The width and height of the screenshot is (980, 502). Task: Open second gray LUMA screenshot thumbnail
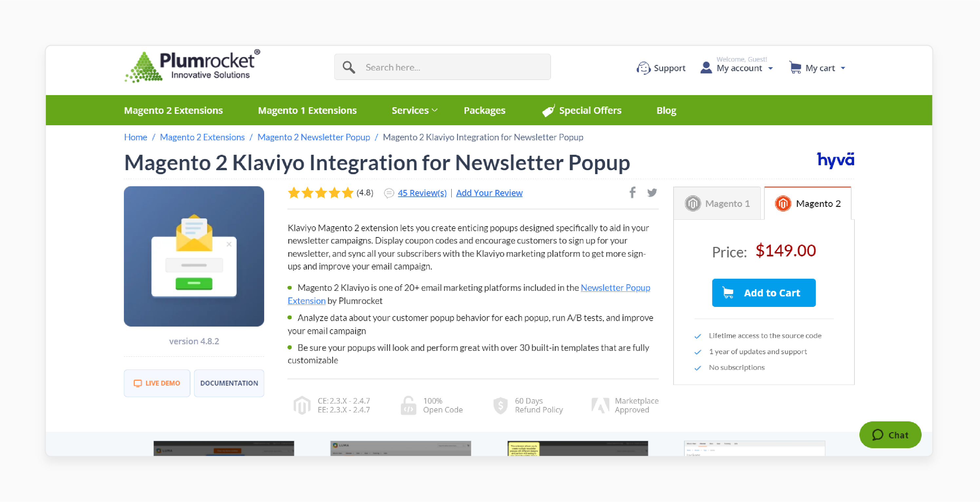[401, 448]
